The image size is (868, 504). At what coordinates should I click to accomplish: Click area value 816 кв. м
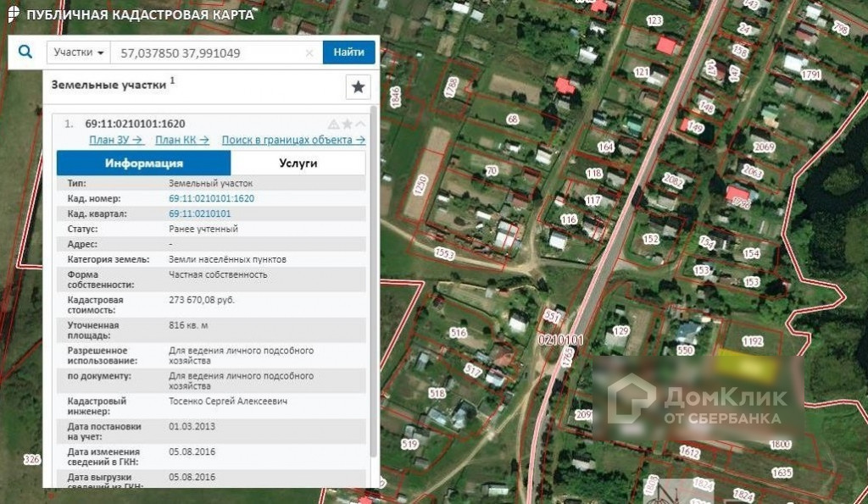pyautogui.click(x=188, y=325)
